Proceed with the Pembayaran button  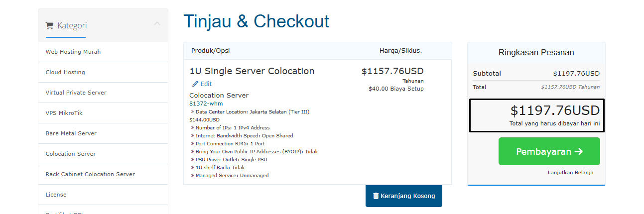549,151
